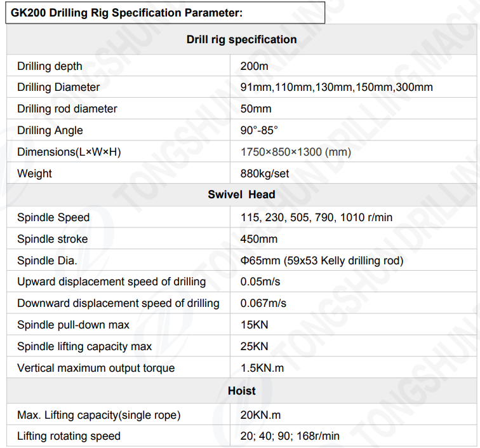Screen dimensions: 480x448
Task: Click the Spindle Speed r/min values
Action: 316,217
